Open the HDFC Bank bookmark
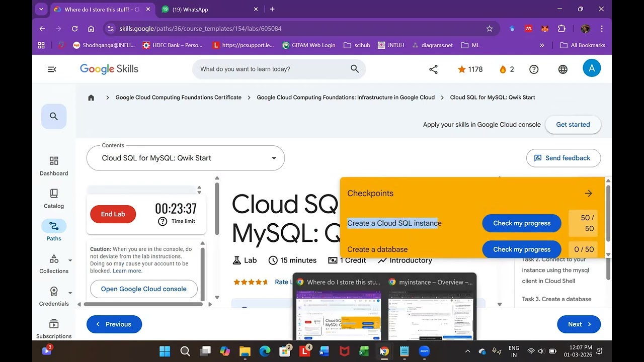This screenshot has height=362, width=644. 173,45
